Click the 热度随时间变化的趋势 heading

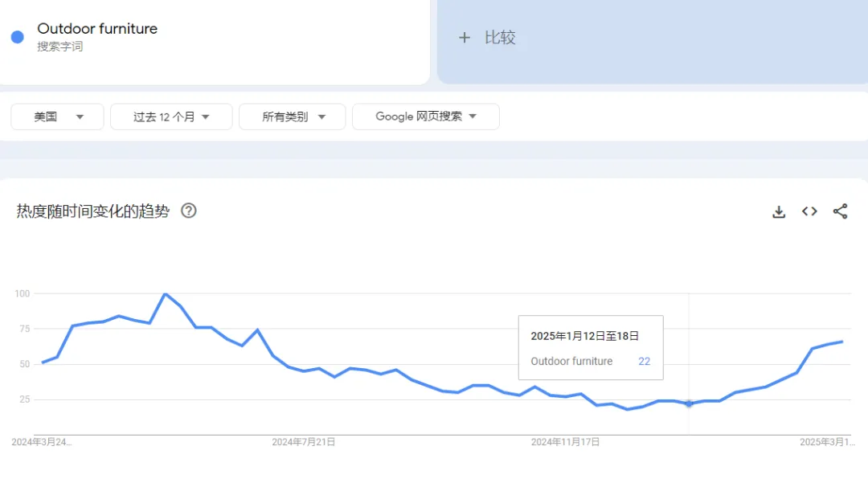click(x=93, y=211)
